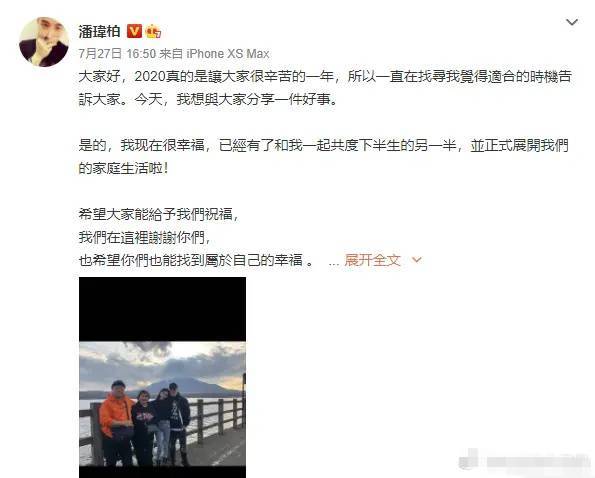
Task: Expand the arrow next to 展开全文
Action: point(417,260)
